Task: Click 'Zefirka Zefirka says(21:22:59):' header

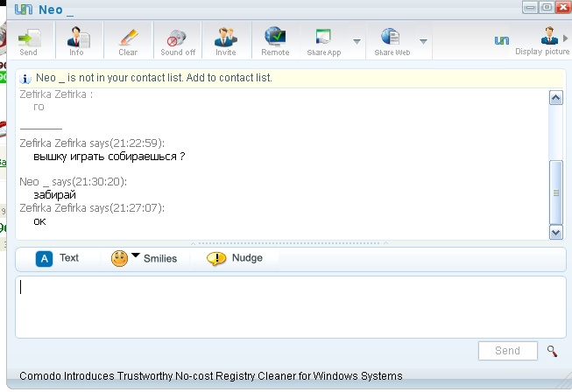Action: point(92,143)
